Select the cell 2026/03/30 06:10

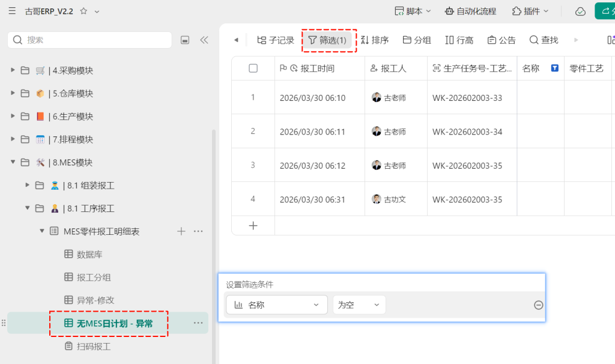[320, 98]
